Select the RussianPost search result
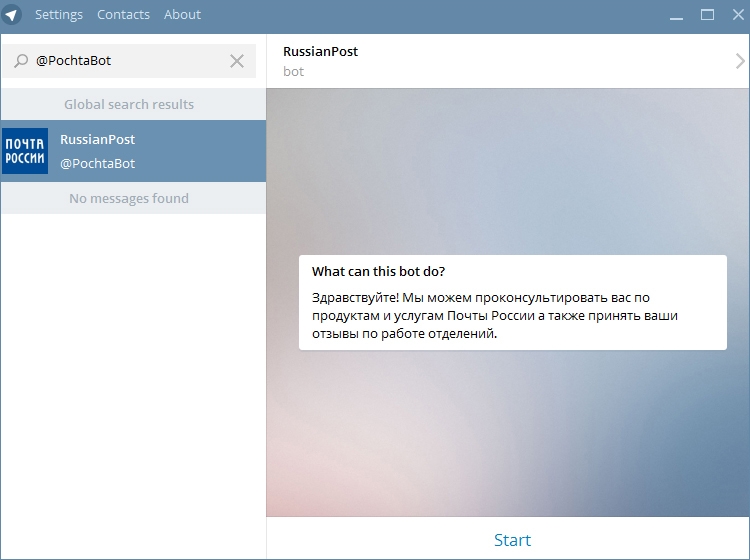This screenshot has height=560, width=750. click(x=133, y=151)
